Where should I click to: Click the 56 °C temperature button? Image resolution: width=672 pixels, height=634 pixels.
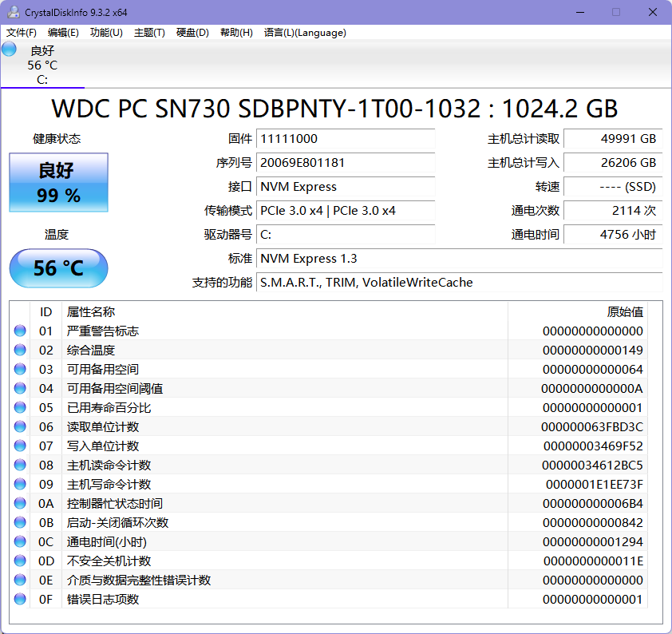(x=58, y=268)
